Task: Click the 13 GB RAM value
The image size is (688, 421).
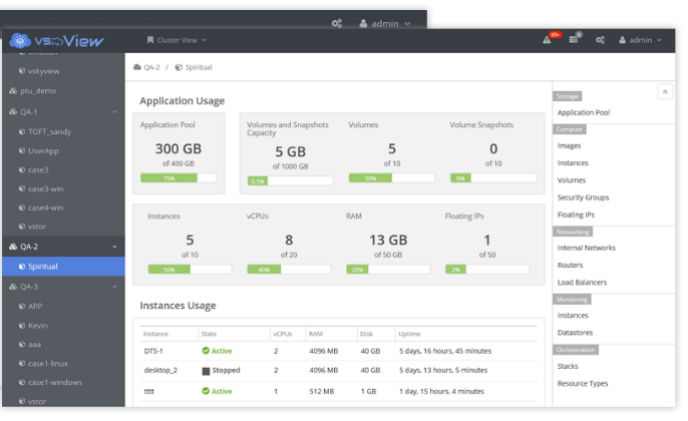Action: tap(388, 240)
